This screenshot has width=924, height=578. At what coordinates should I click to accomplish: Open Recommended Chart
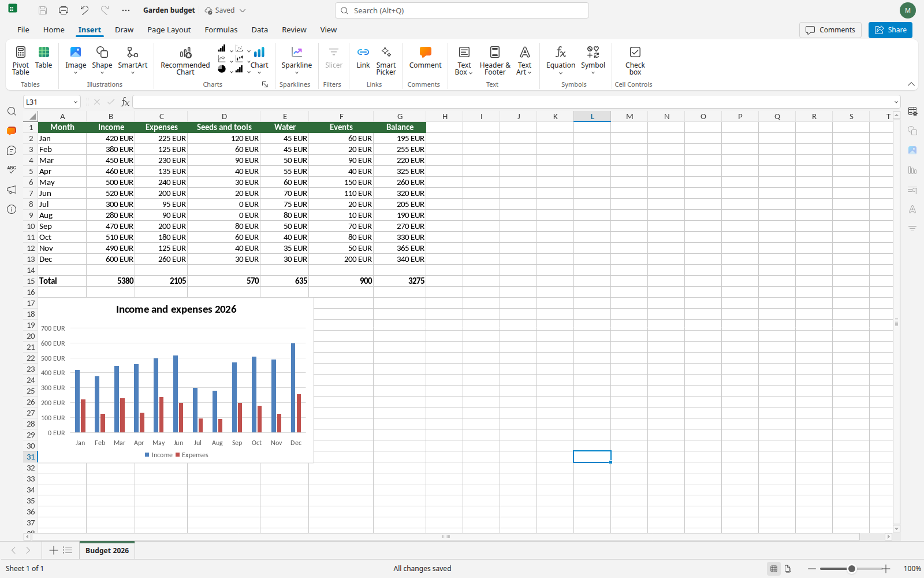click(x=185, y=60)
